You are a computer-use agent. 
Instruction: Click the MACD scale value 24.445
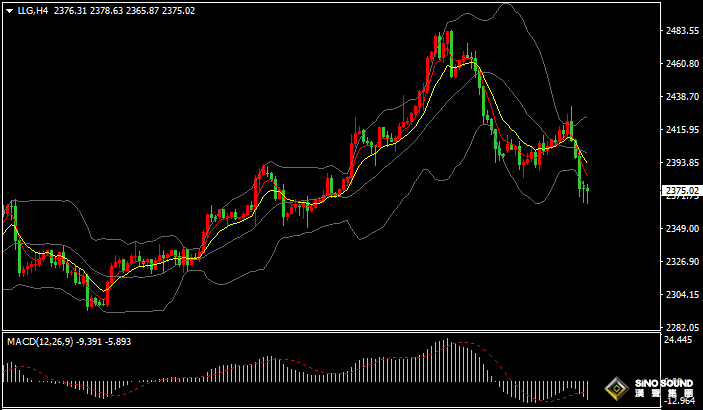tap(677, 341)
